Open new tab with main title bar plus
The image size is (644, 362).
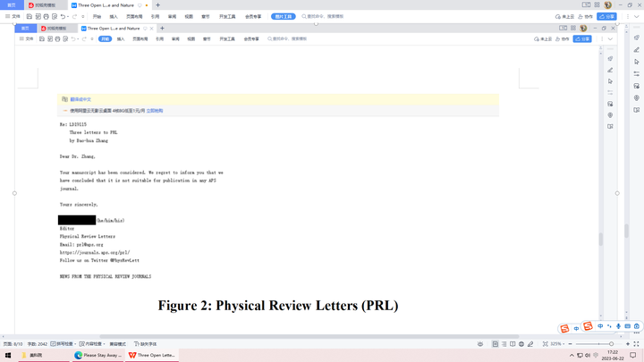click(x=158, y=5)
